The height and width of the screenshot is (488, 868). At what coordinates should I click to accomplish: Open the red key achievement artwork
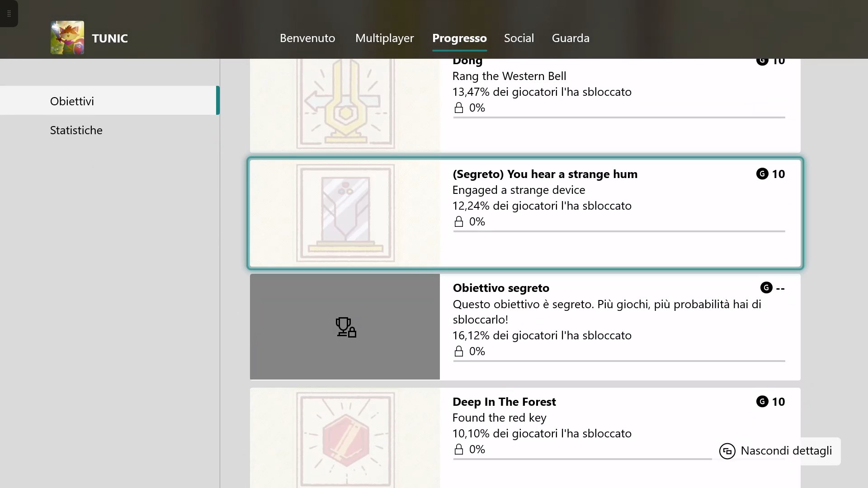tap(345, 438)
